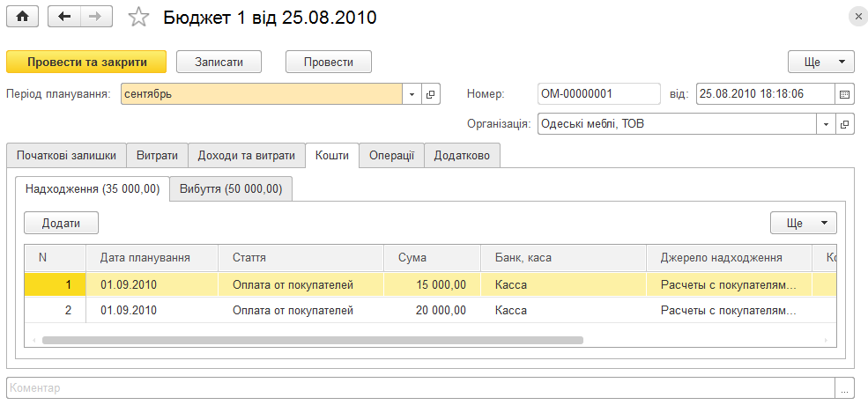868x405 pixels.
Task: Select row number 1 cell
Action: (56, 285)
